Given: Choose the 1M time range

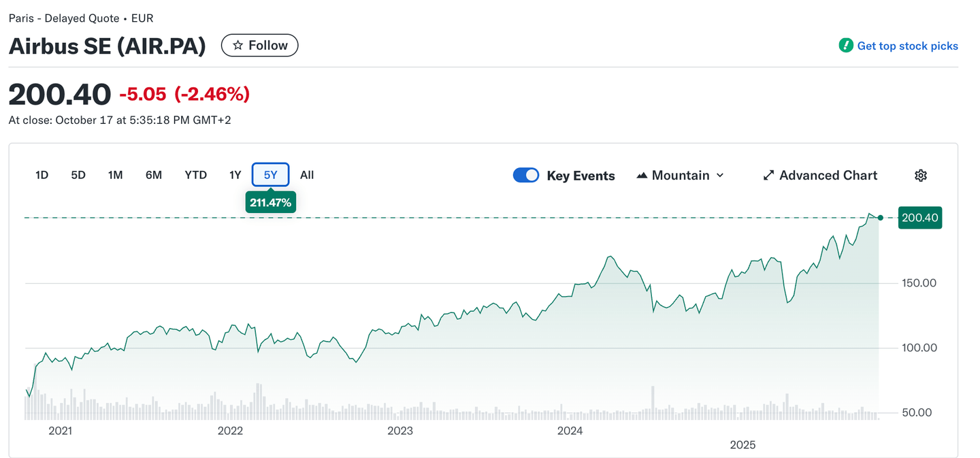Looking at the screenshot, I should coord(115,175).
